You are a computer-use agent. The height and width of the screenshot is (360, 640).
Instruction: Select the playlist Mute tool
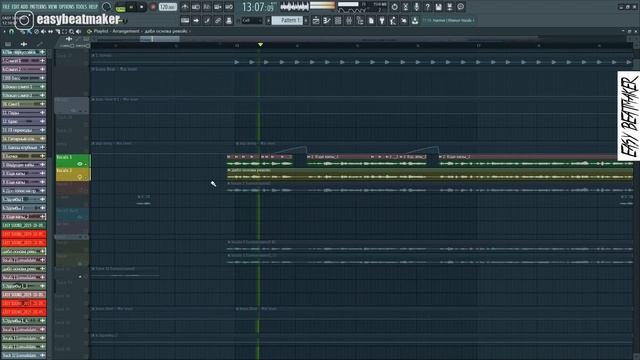click(43, 31)
